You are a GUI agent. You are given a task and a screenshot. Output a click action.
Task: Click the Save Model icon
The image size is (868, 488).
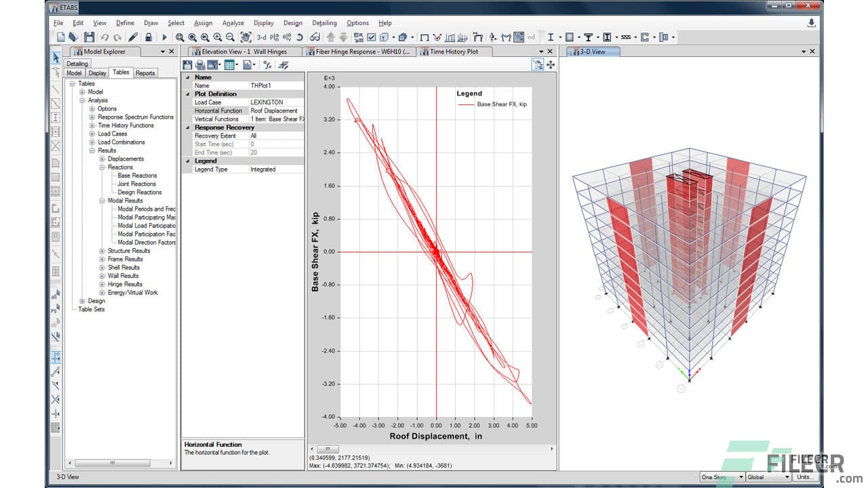point(89,37)
